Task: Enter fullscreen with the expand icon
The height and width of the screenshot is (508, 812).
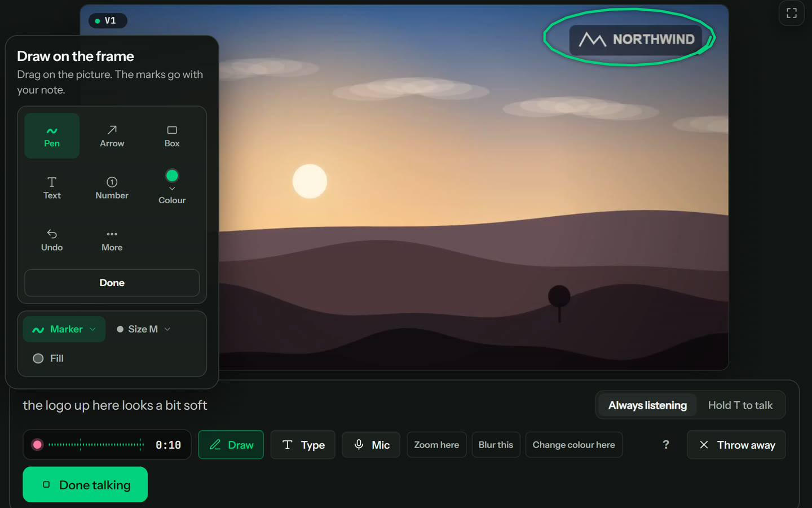Action: click(792, 13)
